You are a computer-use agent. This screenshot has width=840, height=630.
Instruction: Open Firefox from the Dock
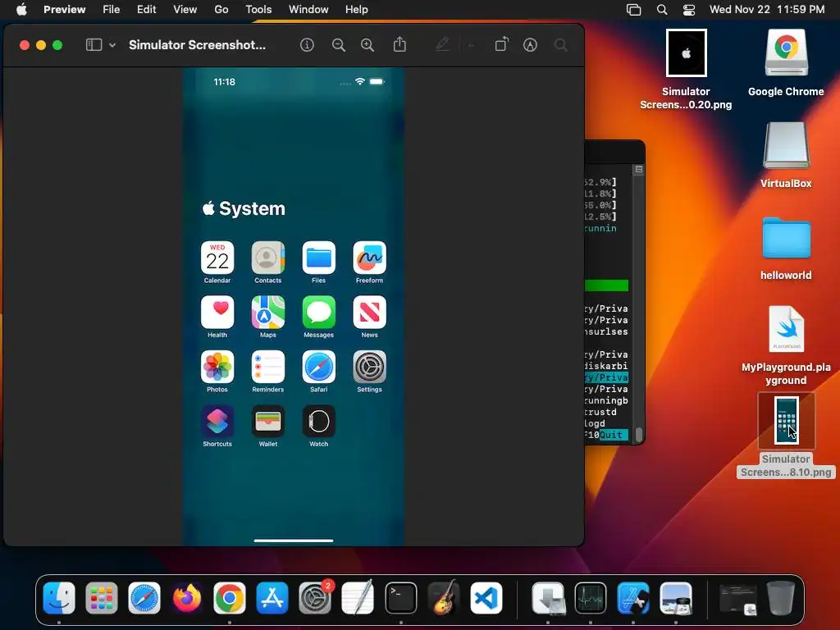(187, 597)
